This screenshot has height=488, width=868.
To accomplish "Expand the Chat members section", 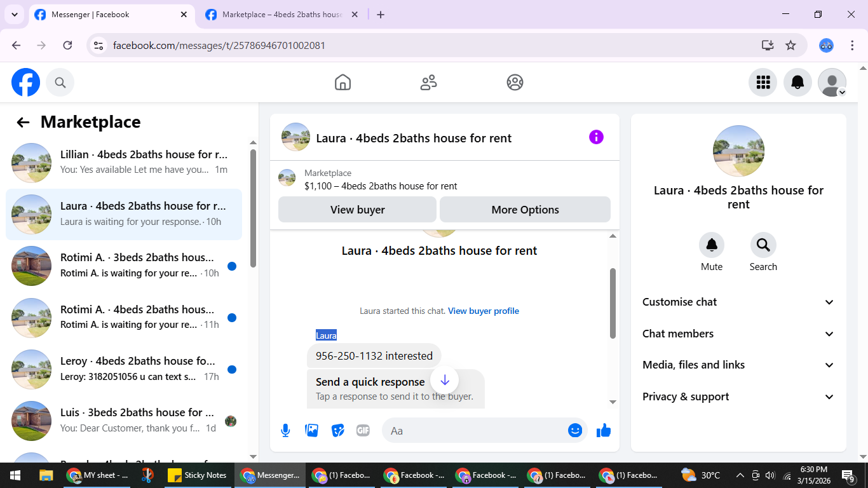I will click(x=738, y=334).
